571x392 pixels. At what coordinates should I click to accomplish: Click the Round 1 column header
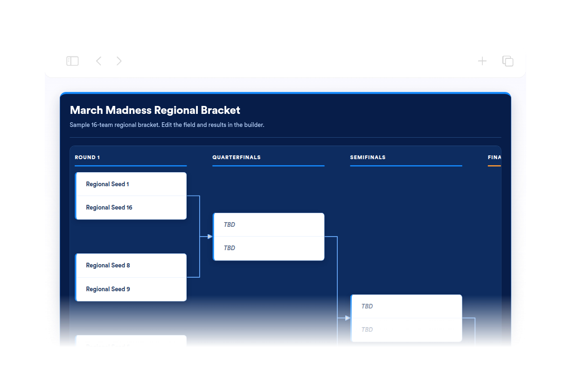[x=87, y=157]
